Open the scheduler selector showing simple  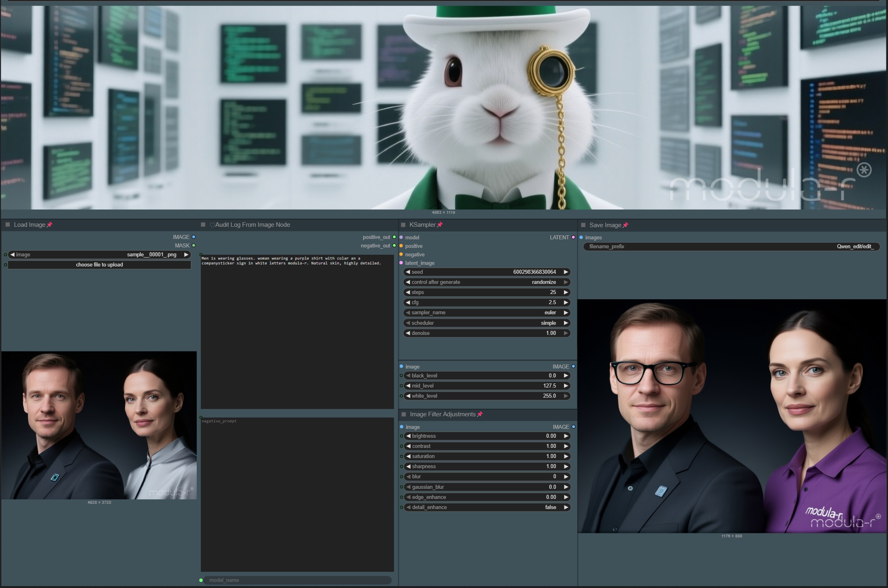pos(486,323)
